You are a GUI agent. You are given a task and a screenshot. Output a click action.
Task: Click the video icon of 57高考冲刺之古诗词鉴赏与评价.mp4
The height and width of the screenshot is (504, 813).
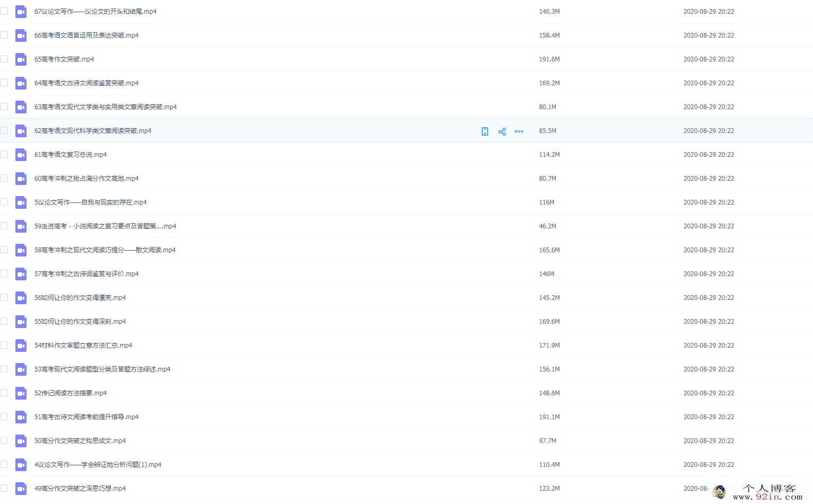[21, 274]
